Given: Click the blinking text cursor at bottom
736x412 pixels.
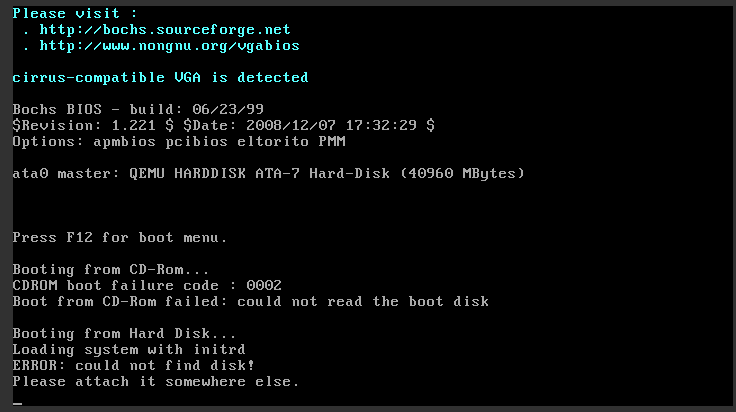Looking at the screenshot, I should (x=17, y=403).
